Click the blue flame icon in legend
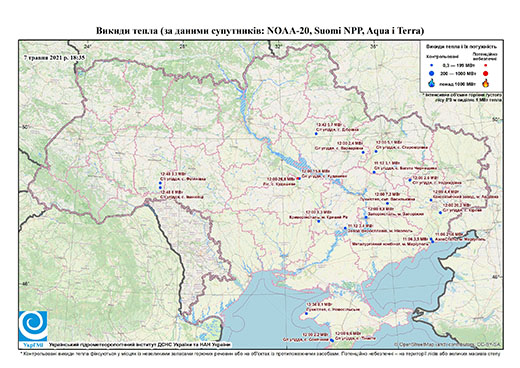This screenshot has width=520, height=368. [x=431, y=83]
